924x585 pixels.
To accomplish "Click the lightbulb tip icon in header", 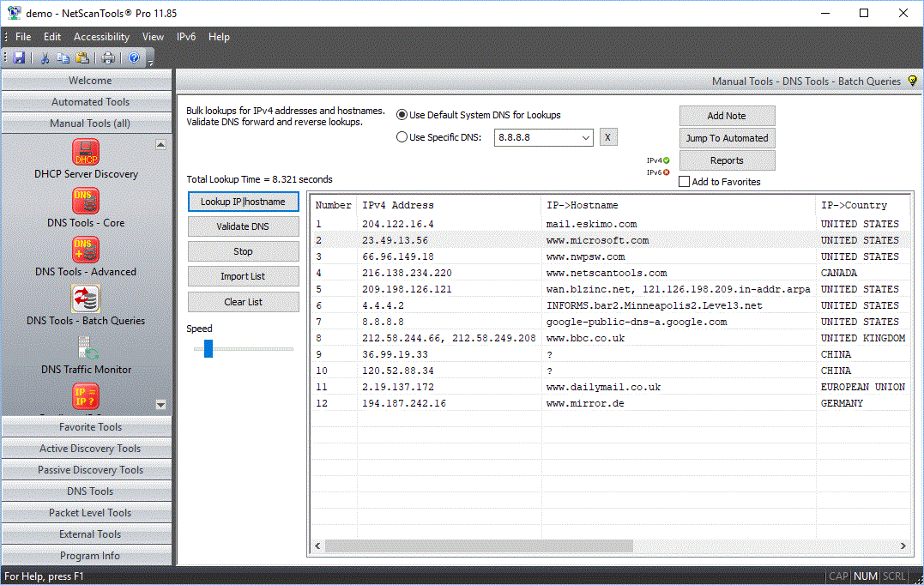I will coord(913,81).
